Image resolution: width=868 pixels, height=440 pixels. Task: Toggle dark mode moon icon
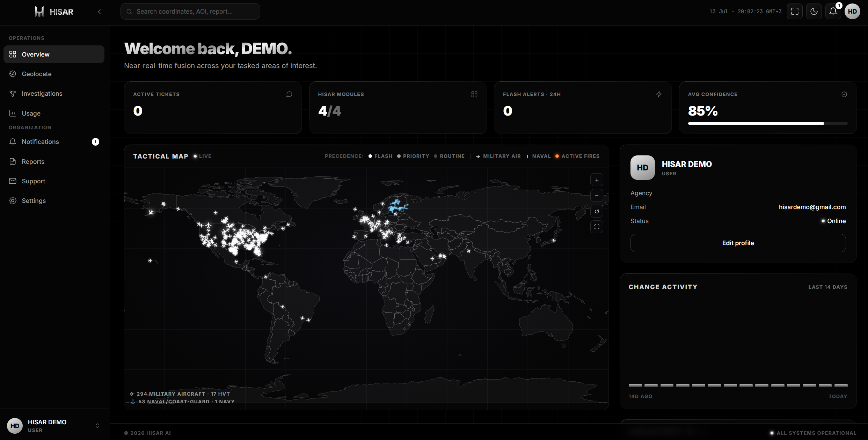(814, 12)
